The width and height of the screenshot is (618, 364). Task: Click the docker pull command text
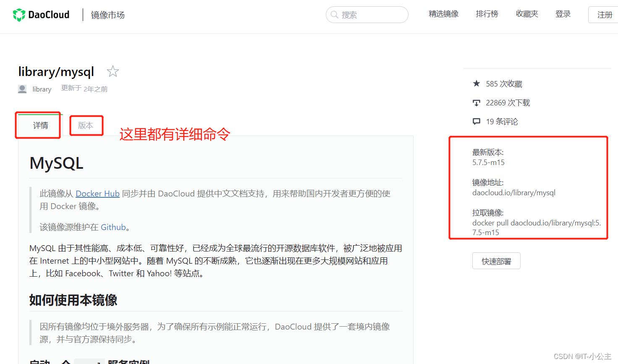click(x=537, y=228)
